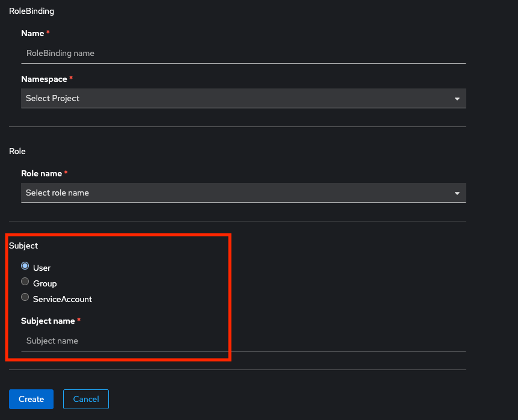The width and height of the screenshot is (518, 420).
Task: Select the User radio button
Action: pyautogui.click(x=25, y=266)
